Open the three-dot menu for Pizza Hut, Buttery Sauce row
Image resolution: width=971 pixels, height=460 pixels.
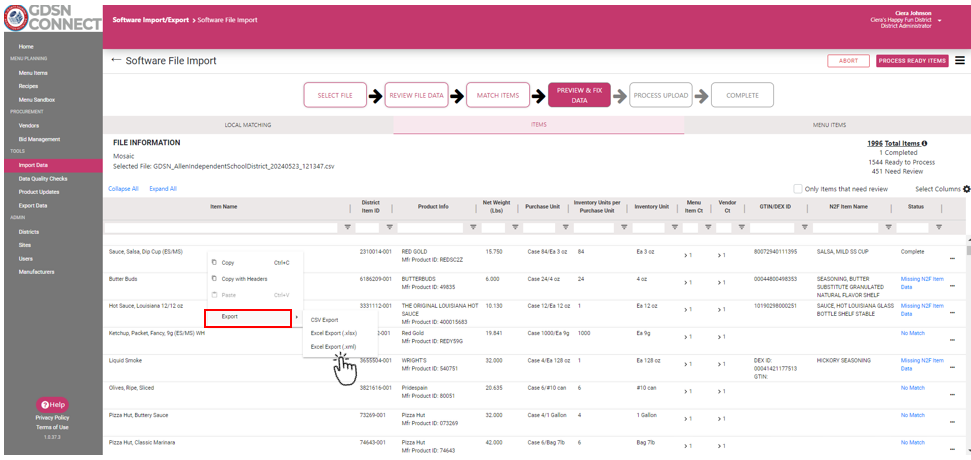(952, 422)
